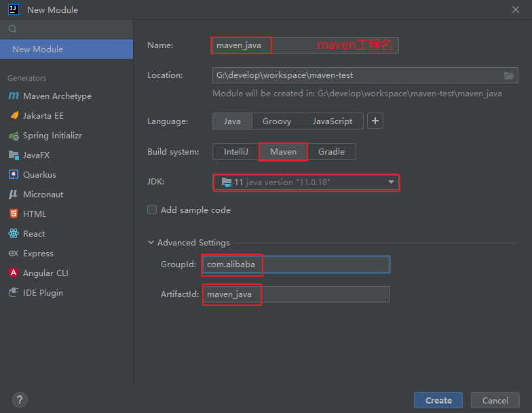The image size is (532, 413).
Task: Select Spring Initializr generator
Action: click(x=66, y=136)
